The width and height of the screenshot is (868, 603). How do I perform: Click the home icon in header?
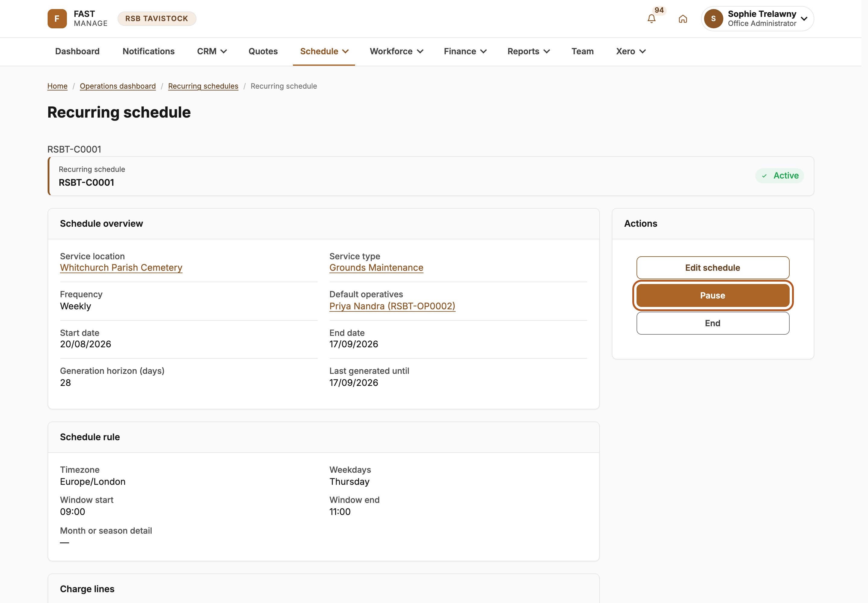coord(683,18)
